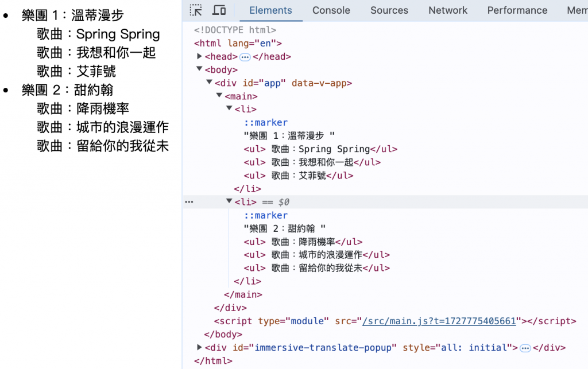Select the ul node 歌曲：我想和你一起
The height and width of the screenshot is (369, 588).
pos(312,162)
